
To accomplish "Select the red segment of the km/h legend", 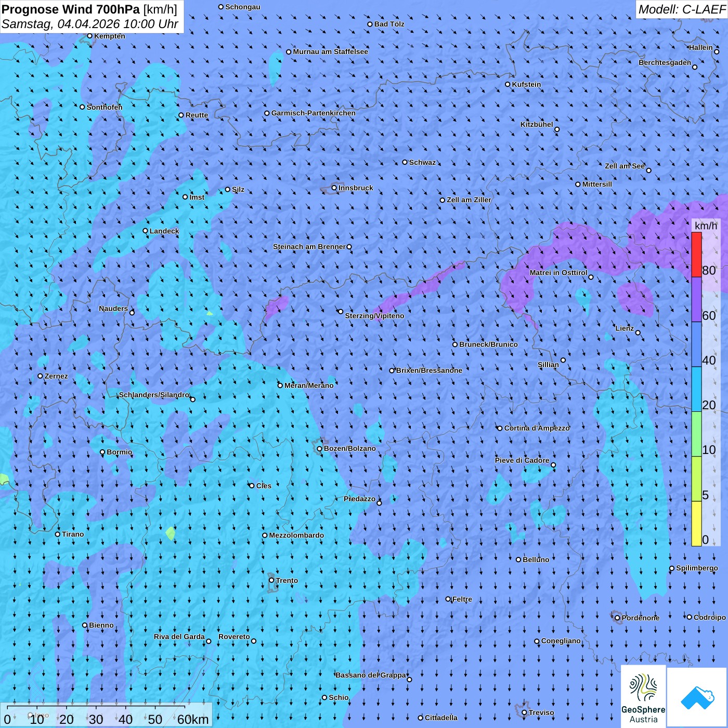I will (x=696, y=254).
